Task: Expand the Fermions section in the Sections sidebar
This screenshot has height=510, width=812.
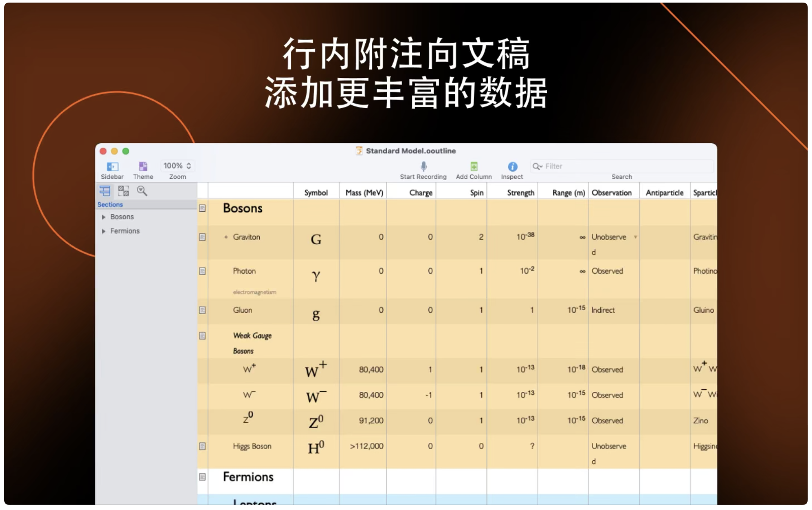Action: click(x=104, y=231)
